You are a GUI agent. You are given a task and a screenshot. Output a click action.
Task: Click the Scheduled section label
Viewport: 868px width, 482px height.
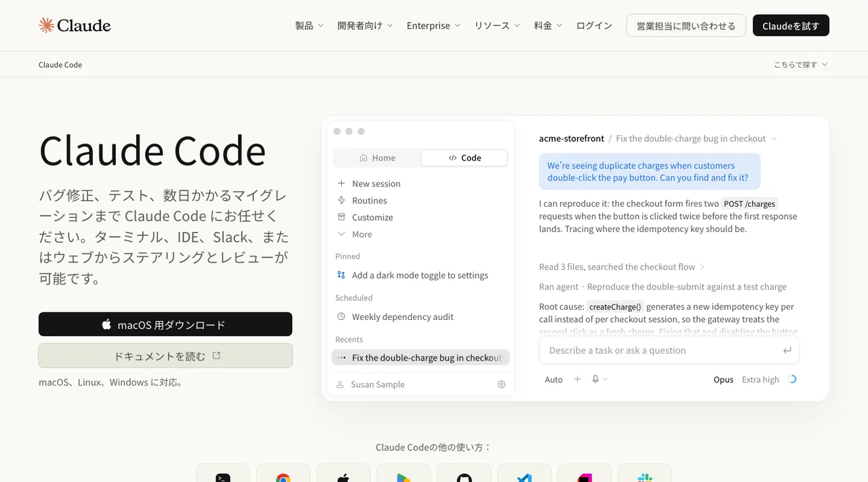point(354,298)
